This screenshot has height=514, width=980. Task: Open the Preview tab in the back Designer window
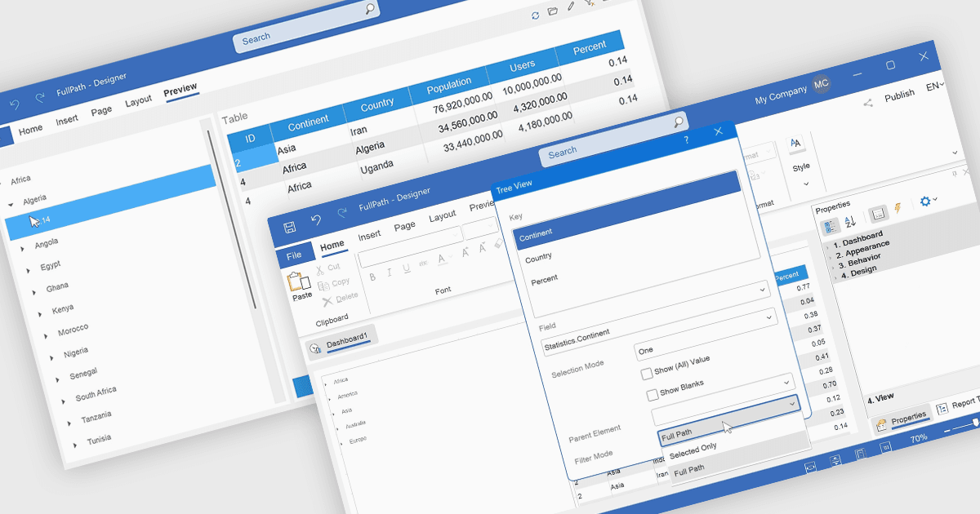[x=180, y=90]
